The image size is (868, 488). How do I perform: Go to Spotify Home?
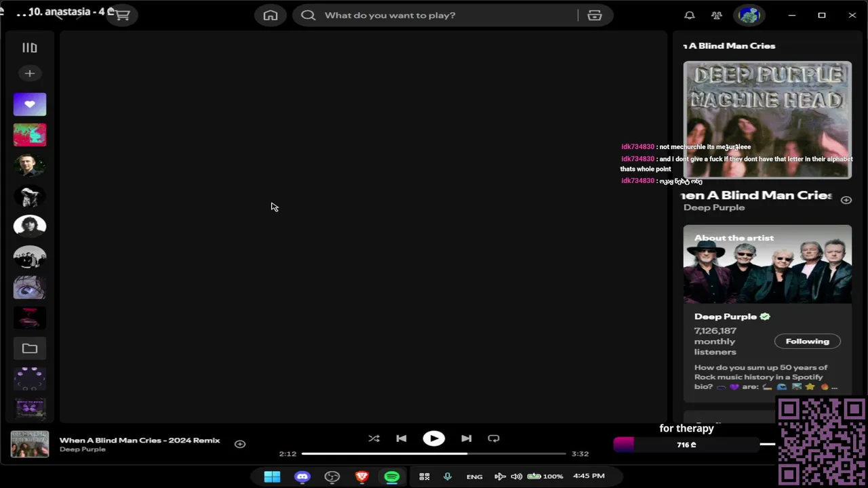point(271,15)
